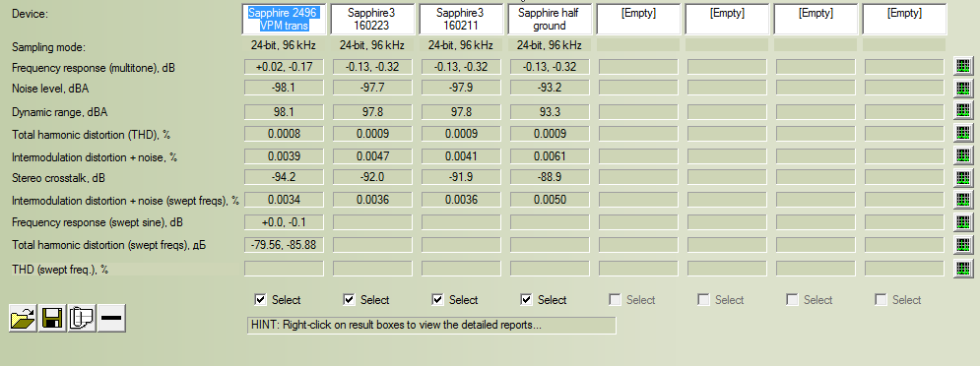
Task: Click the -94.2 stereo crosstalk result
Action: click(x=285, y=177)
